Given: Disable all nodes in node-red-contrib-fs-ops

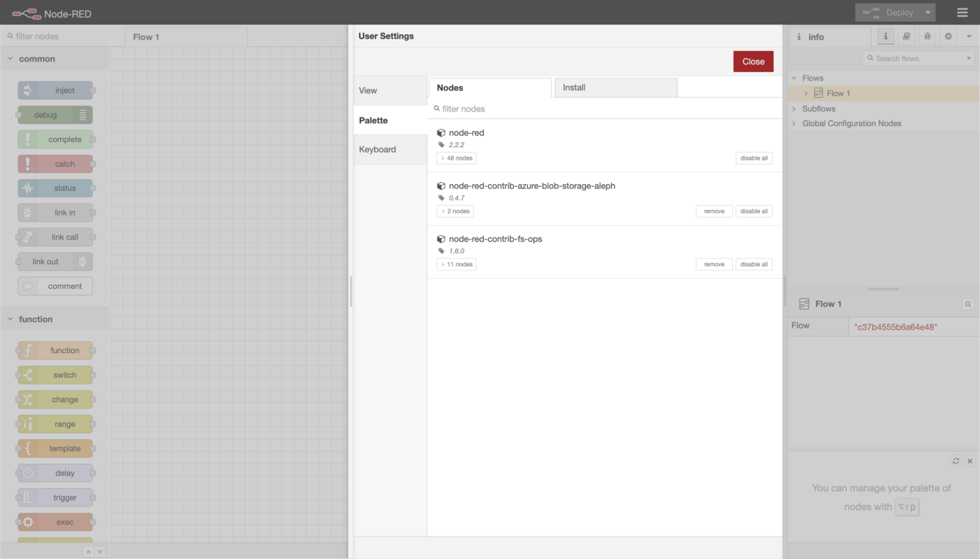Looking at the screenshot, I should 754,264.
